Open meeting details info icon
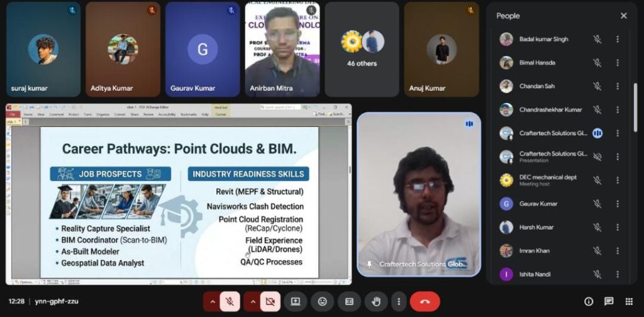Screen dimensions: 644x317 pos(589,301)
